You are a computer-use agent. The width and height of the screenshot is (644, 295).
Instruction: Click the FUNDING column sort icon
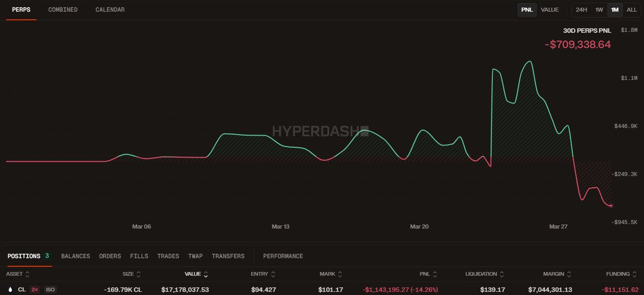pyautogui.click(x=635, y=274)
